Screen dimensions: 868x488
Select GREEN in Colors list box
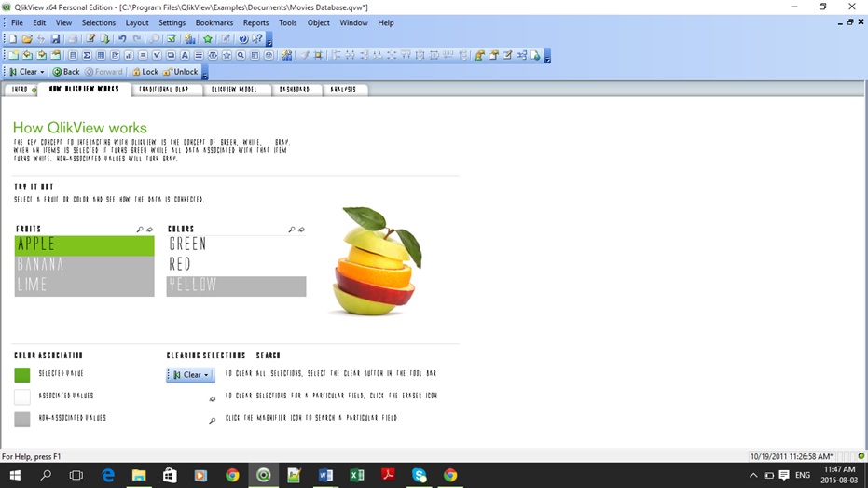(x=237, y=244)
